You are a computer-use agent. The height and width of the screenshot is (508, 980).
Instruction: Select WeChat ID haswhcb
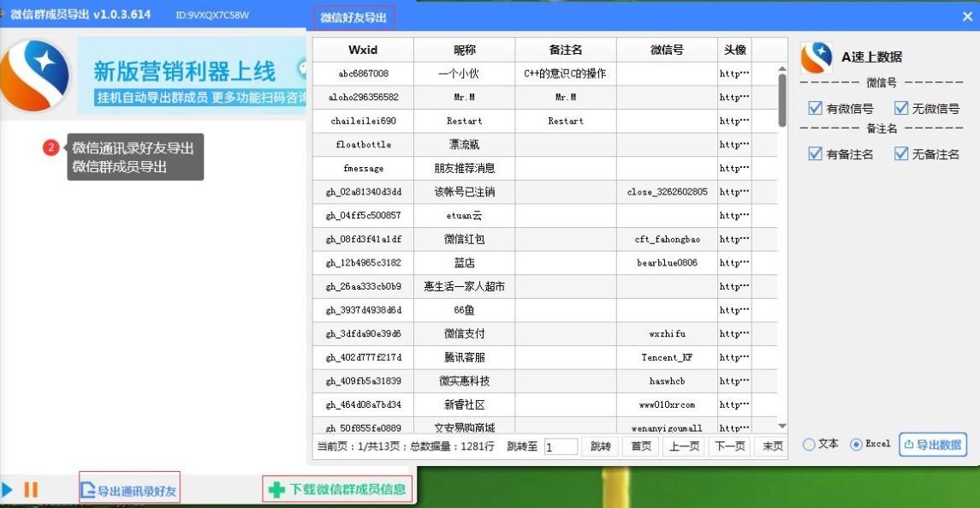pyautogui.click(x=667, y=381)
